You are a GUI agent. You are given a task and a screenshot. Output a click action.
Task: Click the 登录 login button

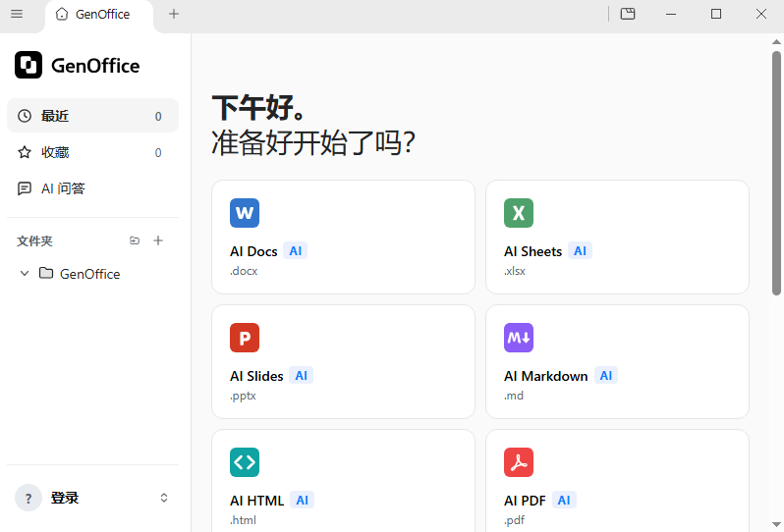point(65,498)
